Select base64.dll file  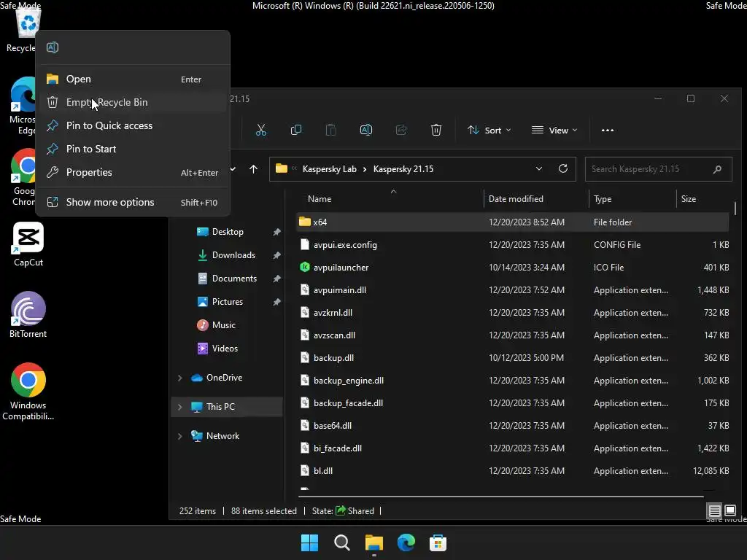pyautogui.click(x=513, y=426)
